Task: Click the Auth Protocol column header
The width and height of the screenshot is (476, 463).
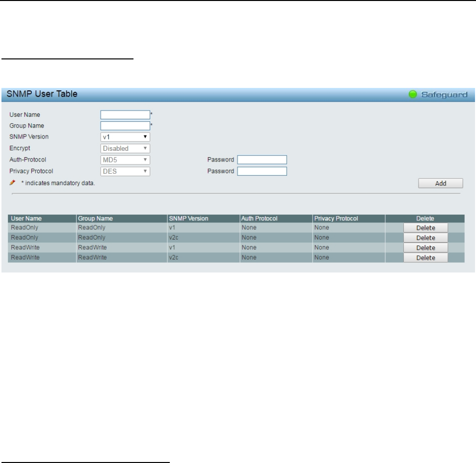Action: coord(276,218)
